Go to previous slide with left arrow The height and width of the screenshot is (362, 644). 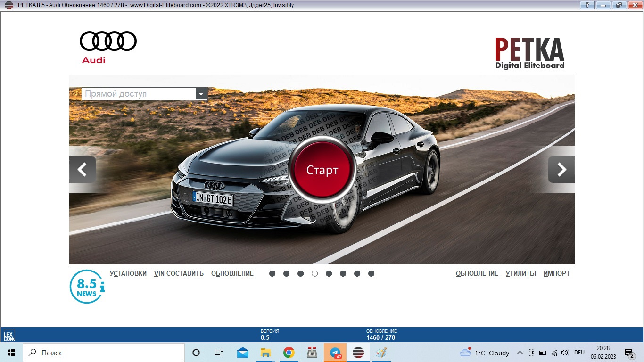coord(83,169)
